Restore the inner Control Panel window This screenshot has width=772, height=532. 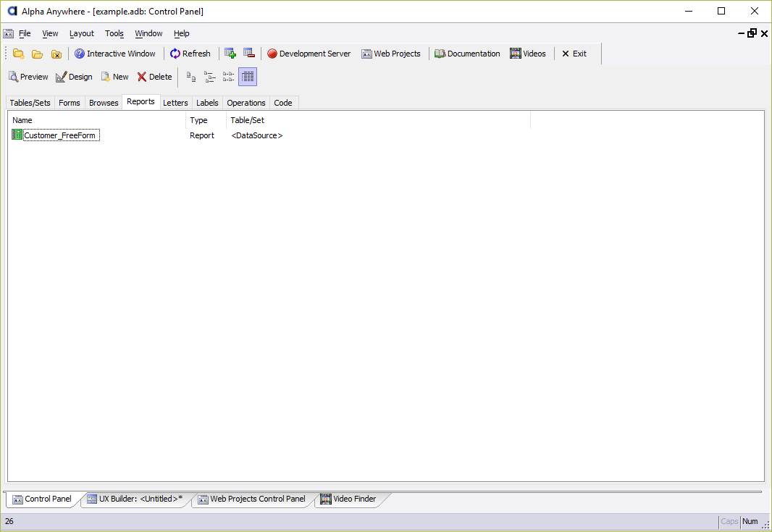[752, 33]
